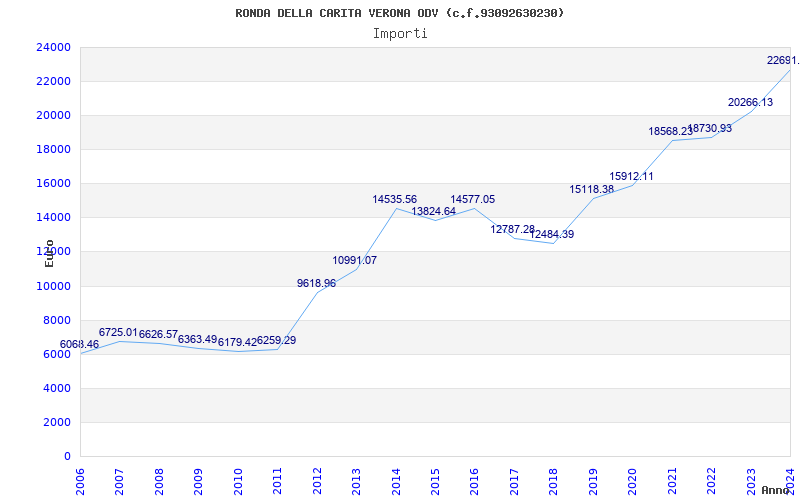Click the data label 14535.56
The image size is (800, 500).
point(394,199)
